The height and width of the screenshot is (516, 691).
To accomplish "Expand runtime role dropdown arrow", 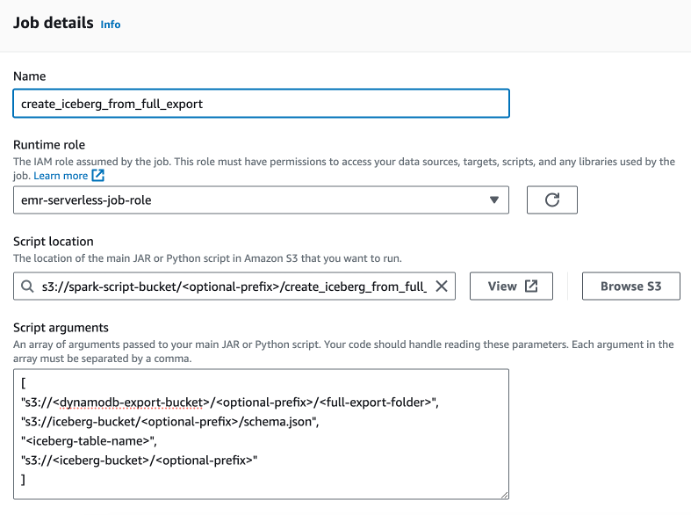I will point(494,200).
